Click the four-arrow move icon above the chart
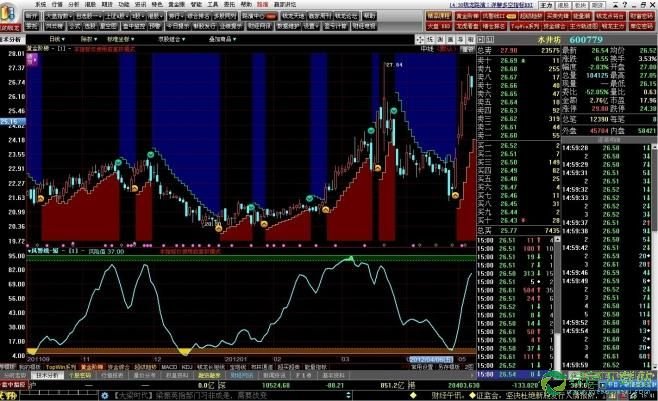This screenshot has width=658, height=401. point(420,39)
